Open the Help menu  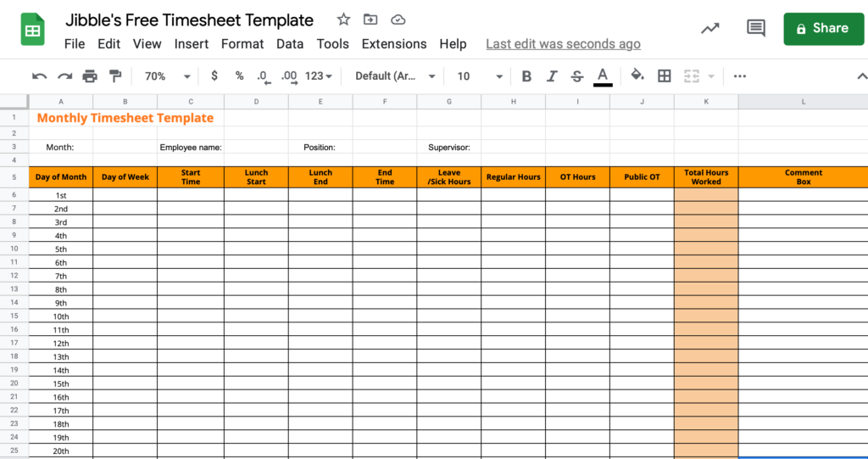pos(453,44)
